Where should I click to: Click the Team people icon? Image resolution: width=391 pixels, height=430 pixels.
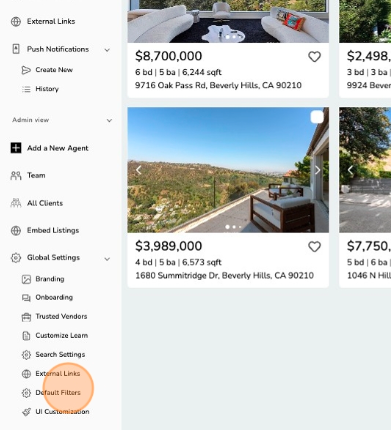[x=16, y=175]
